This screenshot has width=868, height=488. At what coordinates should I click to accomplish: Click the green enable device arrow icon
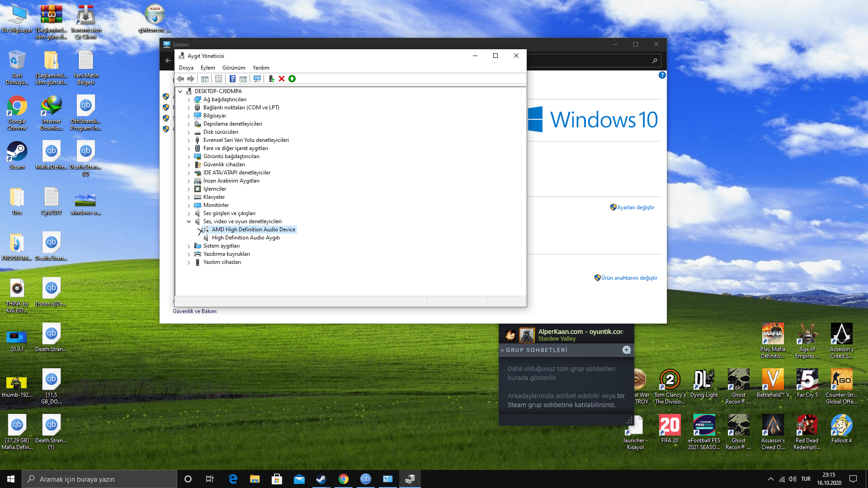292,79
